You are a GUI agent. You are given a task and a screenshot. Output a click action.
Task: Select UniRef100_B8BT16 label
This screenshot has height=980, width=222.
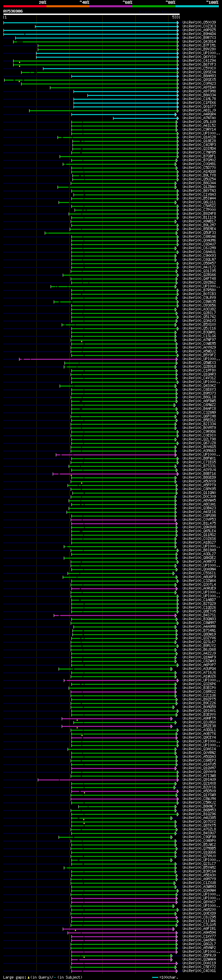click(x=199, y=473)
